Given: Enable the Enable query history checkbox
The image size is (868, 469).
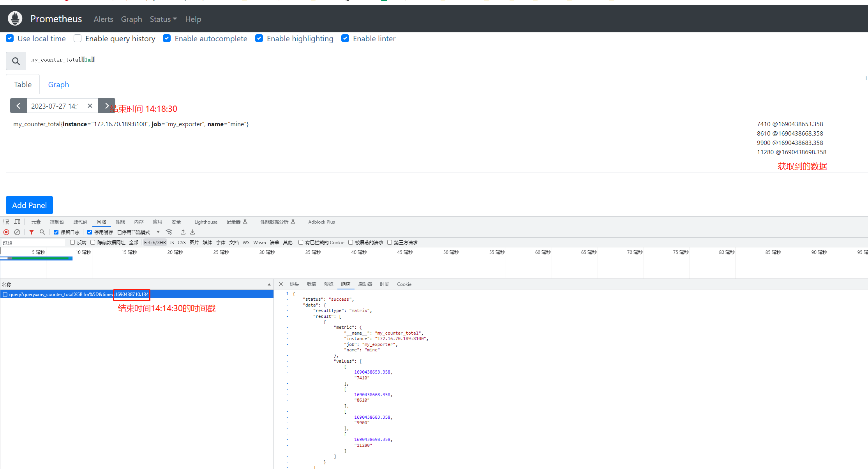Looking at the screenshot, I should [77, 39].
